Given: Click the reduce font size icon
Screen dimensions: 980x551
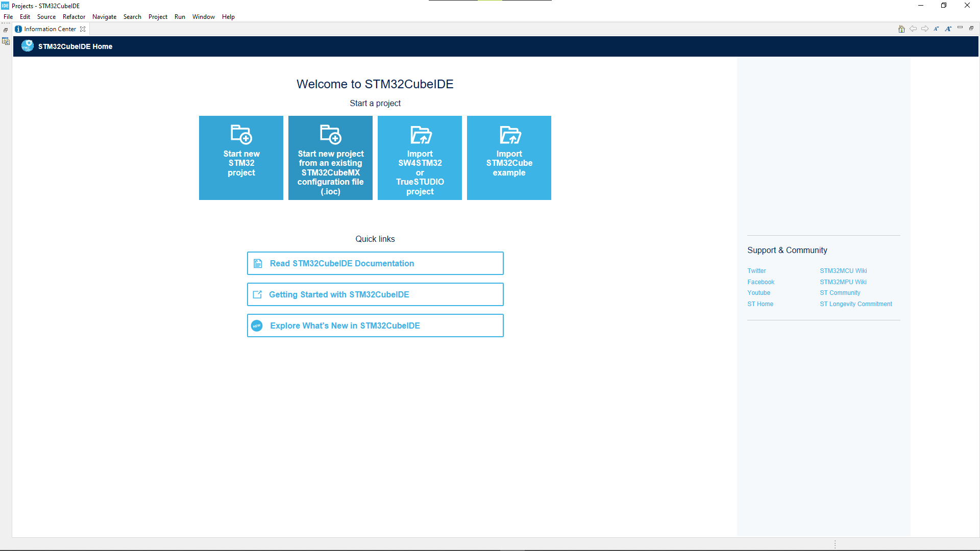Looking at the screenshot, I should pos(936,29).
